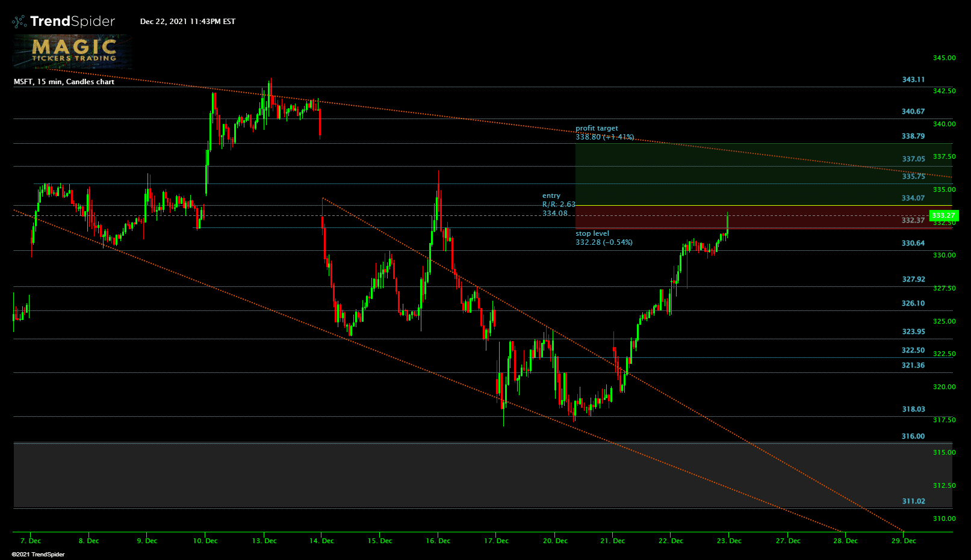
Task: Click the profit target value 338.80 (+1.41%)
Action: click(604, 137)
